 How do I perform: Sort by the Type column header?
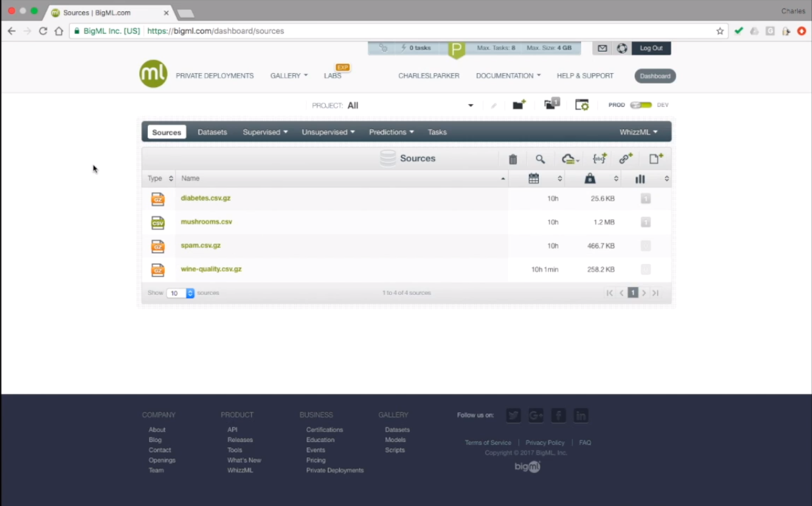point(160,179)
